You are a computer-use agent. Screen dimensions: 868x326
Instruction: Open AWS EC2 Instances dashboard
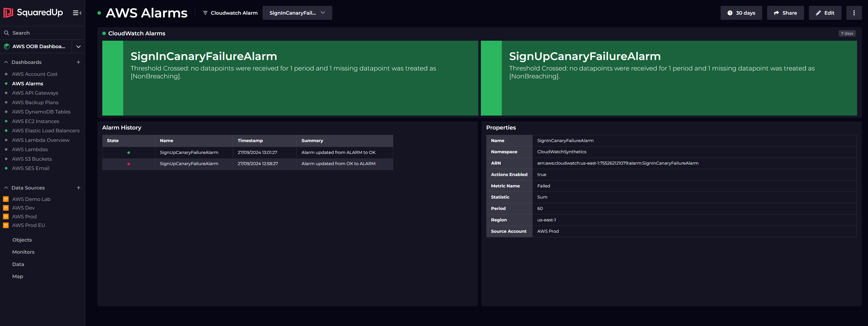coord(35,121)
